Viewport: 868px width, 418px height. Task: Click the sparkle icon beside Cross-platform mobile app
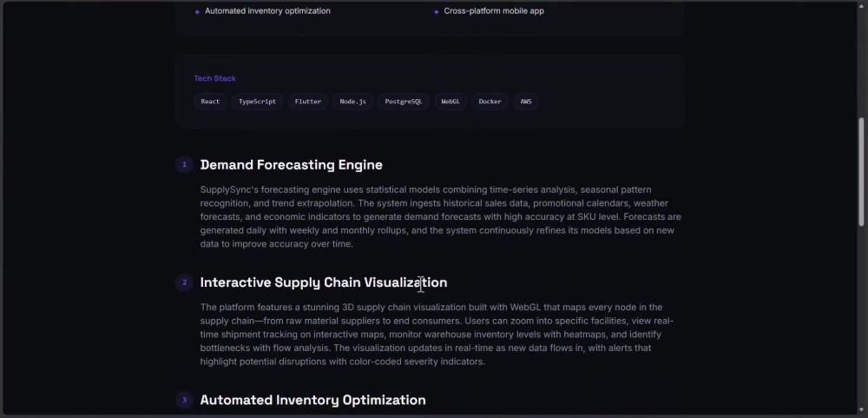click(437, 11)
